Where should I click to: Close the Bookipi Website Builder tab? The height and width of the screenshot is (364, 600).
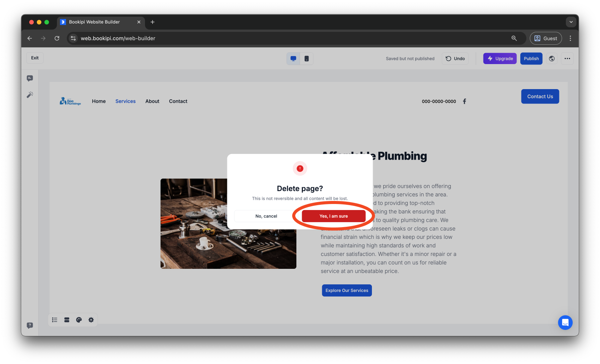click(x=139, y=22)
